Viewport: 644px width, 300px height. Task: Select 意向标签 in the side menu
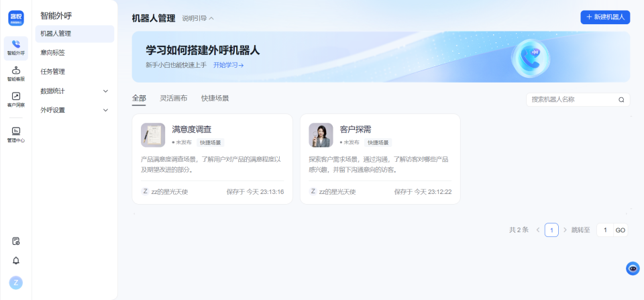53,52
